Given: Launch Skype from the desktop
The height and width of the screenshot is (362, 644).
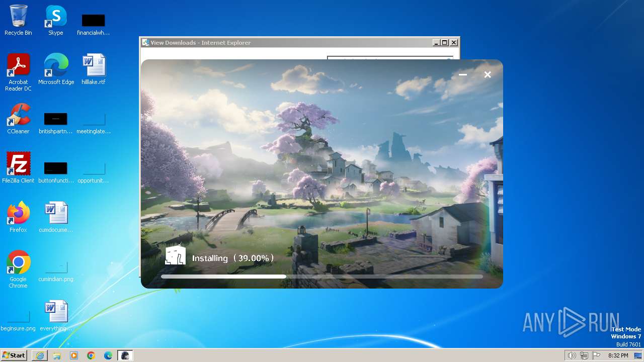Looking at the screenshot, I should 55,20.
